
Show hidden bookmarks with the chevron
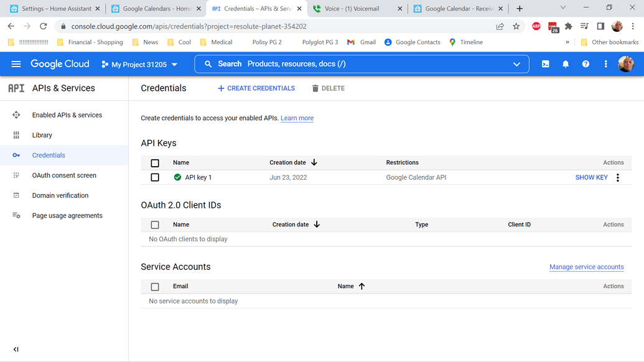(567, 42)
